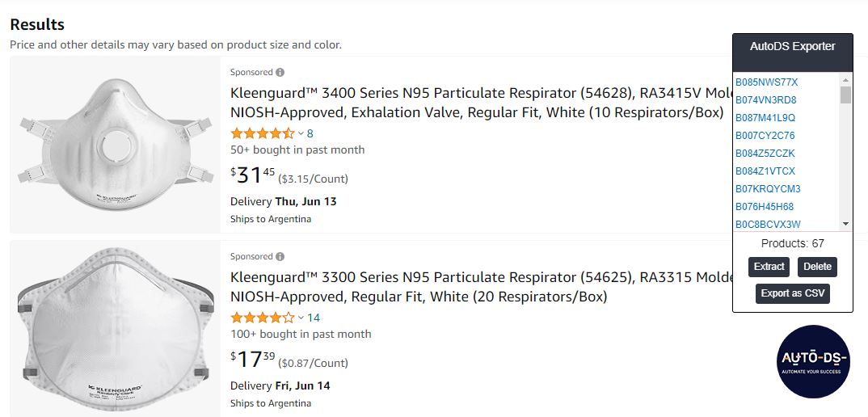868x417 pixels.
Task: Click Export as CSV button
Action: point(793,293)
